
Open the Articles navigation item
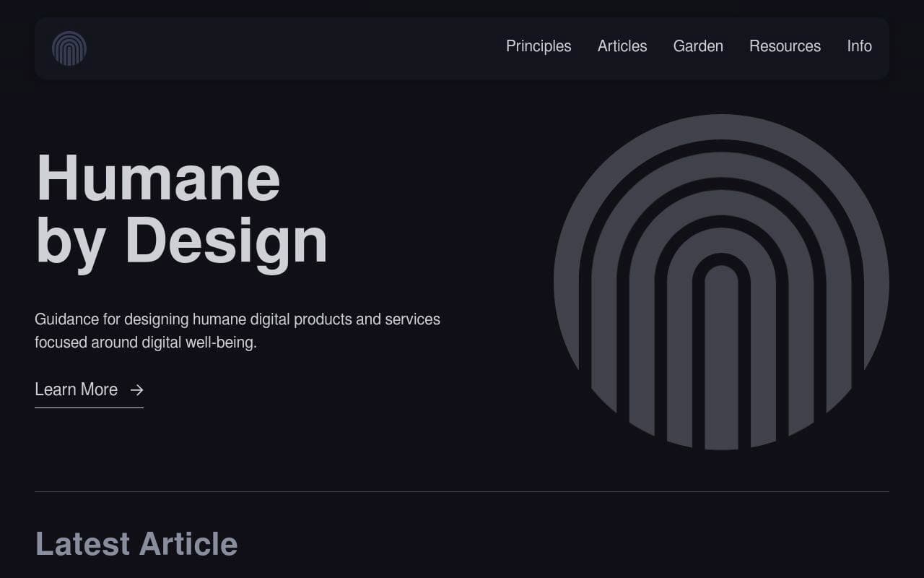pyautogui.click(x=622, y=46)
